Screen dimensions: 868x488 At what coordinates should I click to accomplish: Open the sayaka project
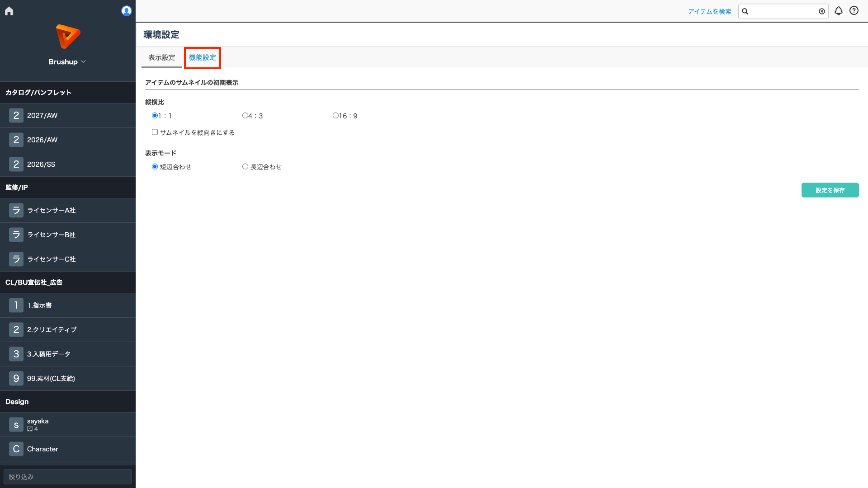[68, 425]
